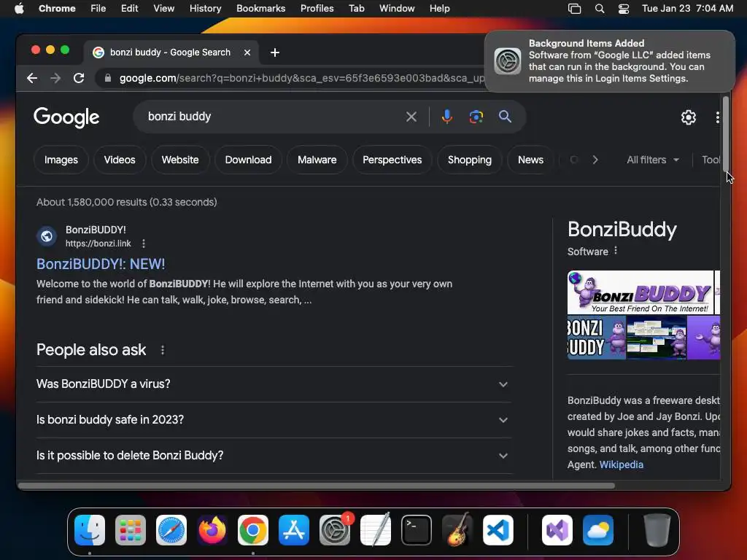Viewport: 747px width, 560px height.
Task: Open Launchpad from the dock
Action: click(x=131, y=530)
